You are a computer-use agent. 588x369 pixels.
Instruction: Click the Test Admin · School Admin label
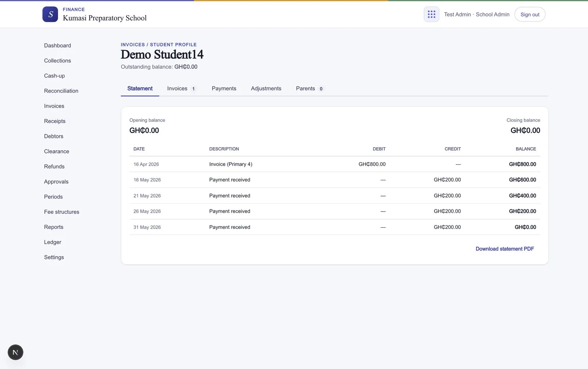coord(477,14)
